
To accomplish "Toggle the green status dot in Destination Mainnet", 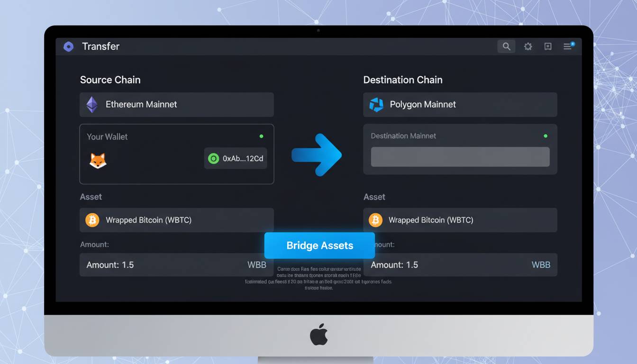I will click(546, 136).
